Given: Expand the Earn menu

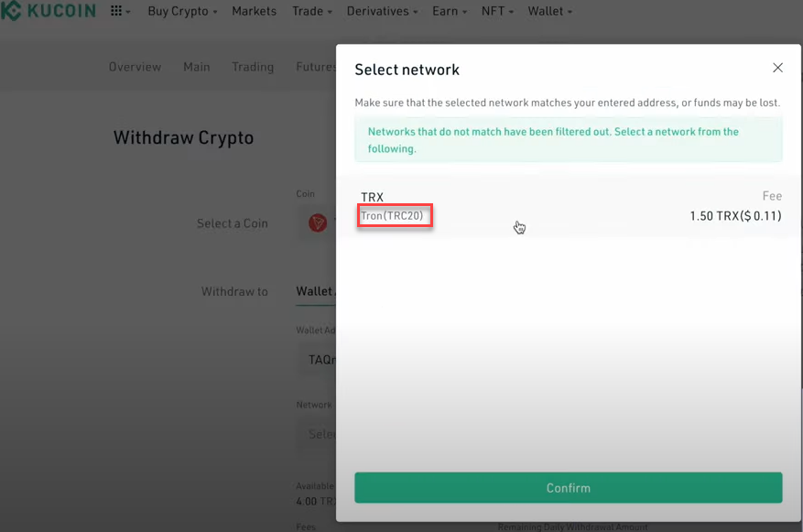Looking at the screenshot, I should point(449,11).
